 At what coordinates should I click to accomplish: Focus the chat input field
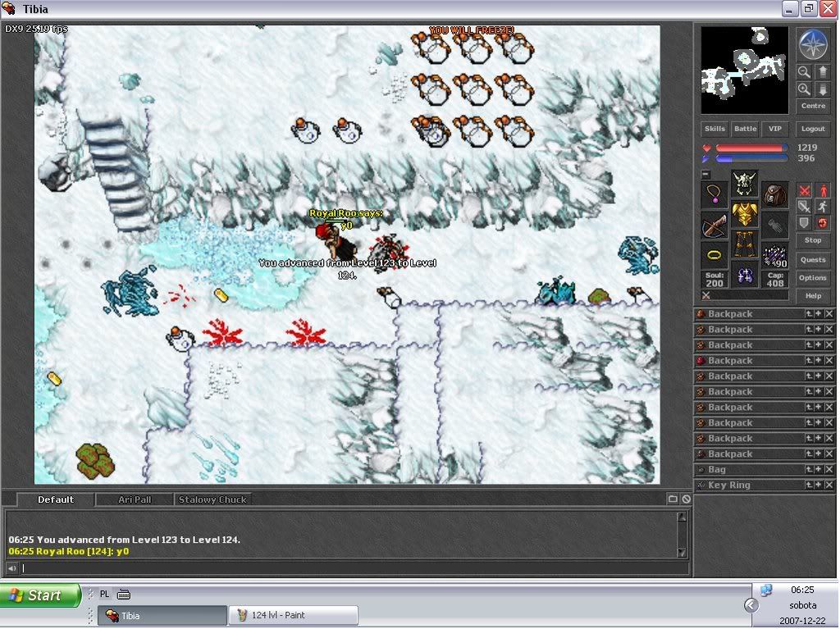point(354,568)
